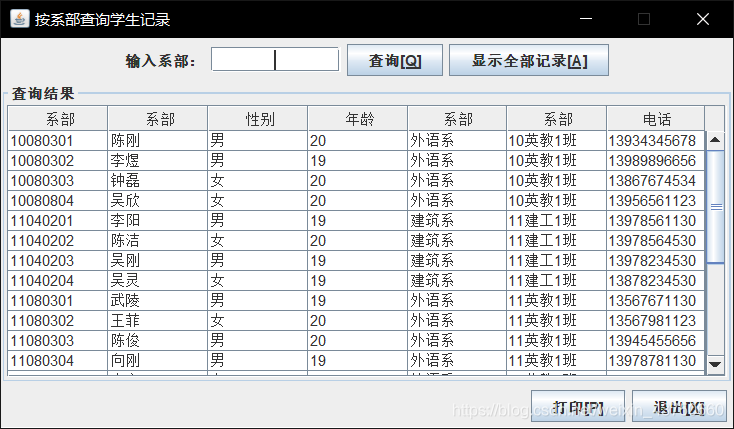Screen dimensions: 734x429
Task: Select phone number 13978564530
Action: click(656, 241)
